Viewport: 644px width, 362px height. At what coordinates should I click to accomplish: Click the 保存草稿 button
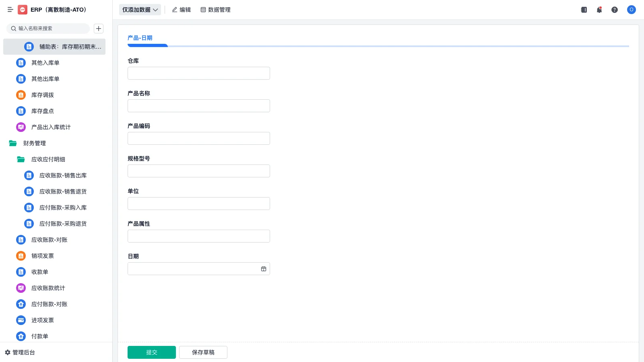click(x=203, y=352)
